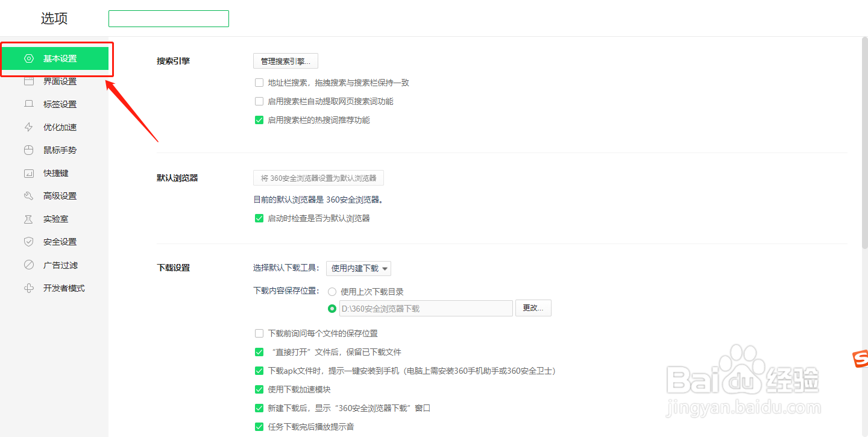The height and width of the screenshot is (437, 868).
Task: Click the 更改 download path button
Action: (533, 308)
